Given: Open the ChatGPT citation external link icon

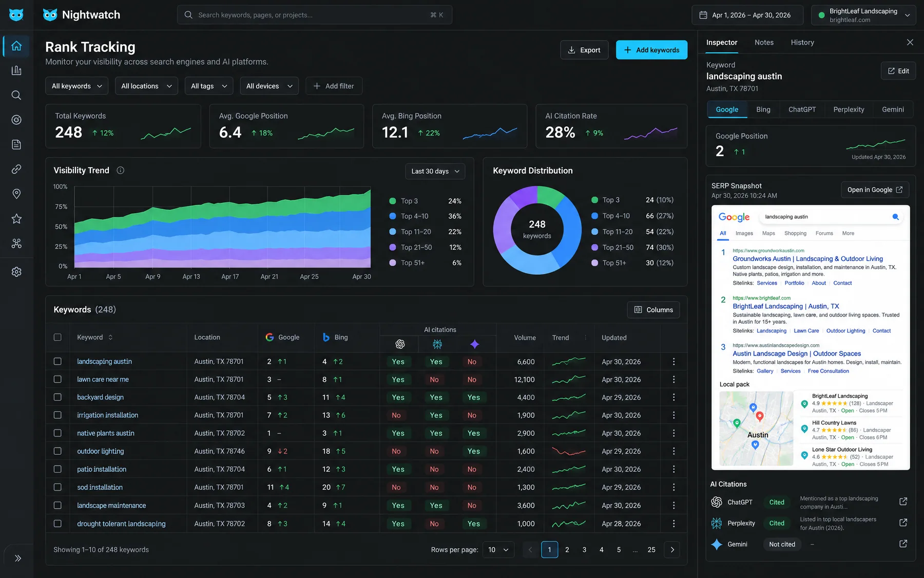Looking at the screenshot, I should 903,502.
